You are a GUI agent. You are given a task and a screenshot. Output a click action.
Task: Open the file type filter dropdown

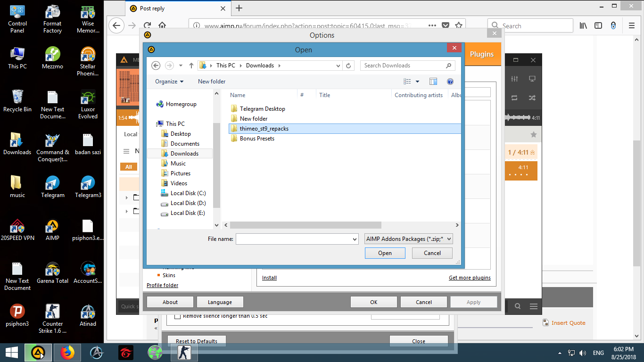[409, 239]
